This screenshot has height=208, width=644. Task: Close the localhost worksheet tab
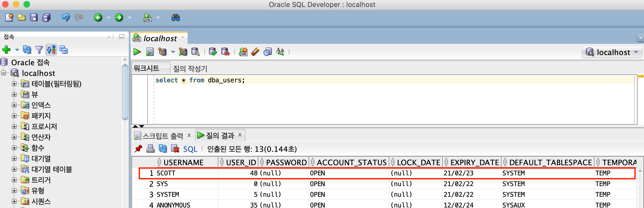pos(183,37)
